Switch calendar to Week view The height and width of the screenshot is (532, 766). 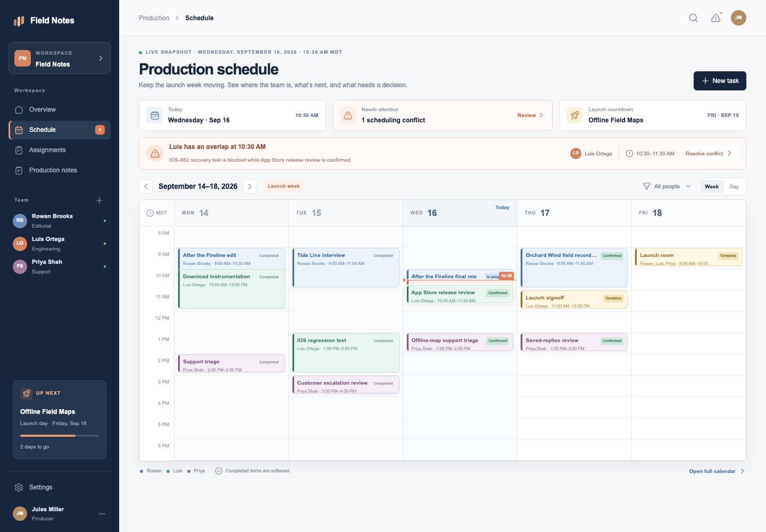712,187
